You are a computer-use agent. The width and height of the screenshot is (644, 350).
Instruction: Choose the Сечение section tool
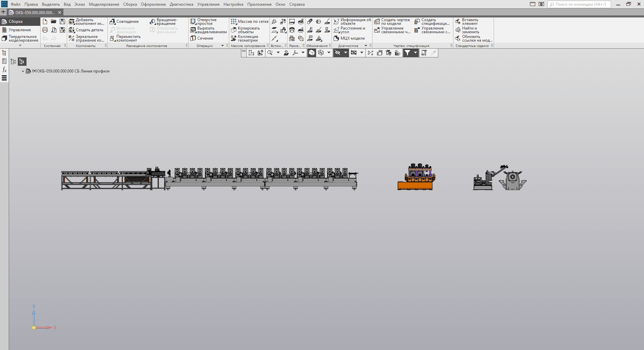tap(202, 38)
